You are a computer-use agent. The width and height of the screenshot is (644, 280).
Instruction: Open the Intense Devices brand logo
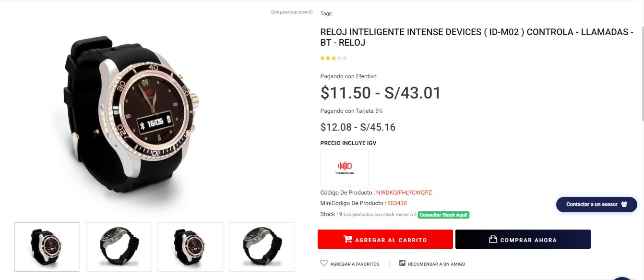[x=345, y=168]
